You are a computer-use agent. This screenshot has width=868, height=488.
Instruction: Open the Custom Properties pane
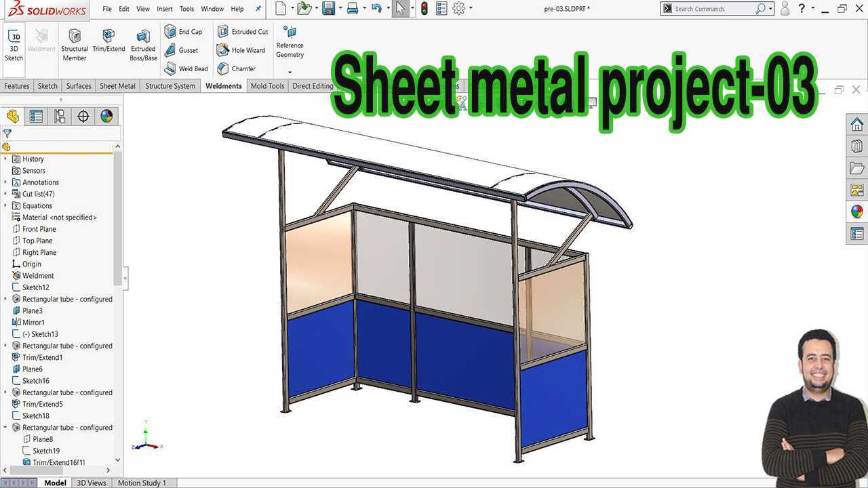[x=857, y=234]
